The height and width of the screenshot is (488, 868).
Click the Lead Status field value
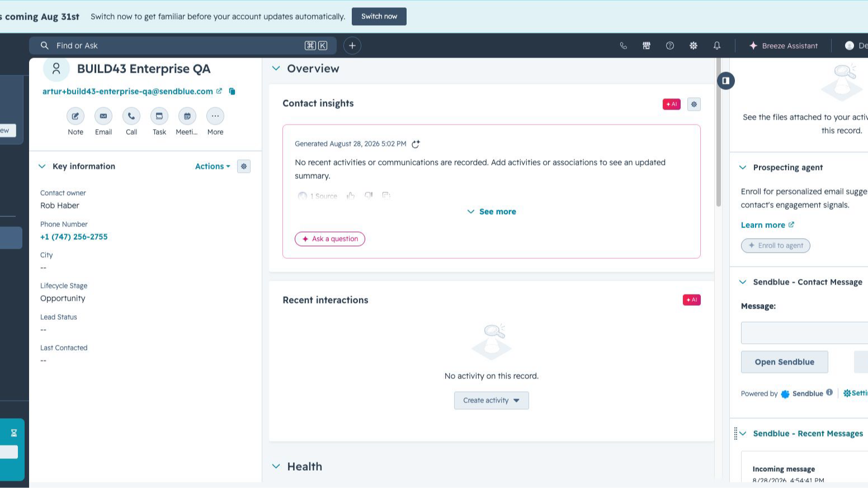(44, 330)
